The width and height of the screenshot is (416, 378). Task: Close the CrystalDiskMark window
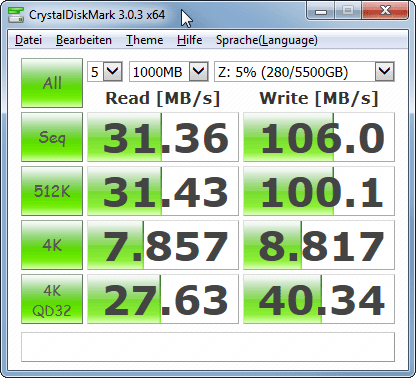385,11
